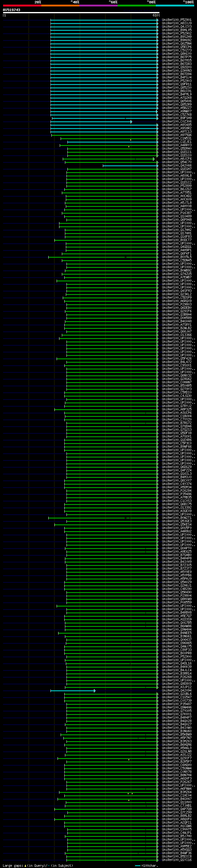Select hit UniRef100_Q74ZU5
Viewport: 197px width, 868px height.
tap(177, 274)
